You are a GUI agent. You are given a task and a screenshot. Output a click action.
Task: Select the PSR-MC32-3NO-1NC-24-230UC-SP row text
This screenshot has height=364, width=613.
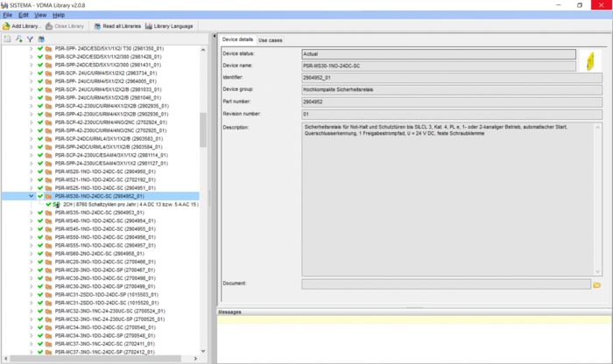(109, 319)
